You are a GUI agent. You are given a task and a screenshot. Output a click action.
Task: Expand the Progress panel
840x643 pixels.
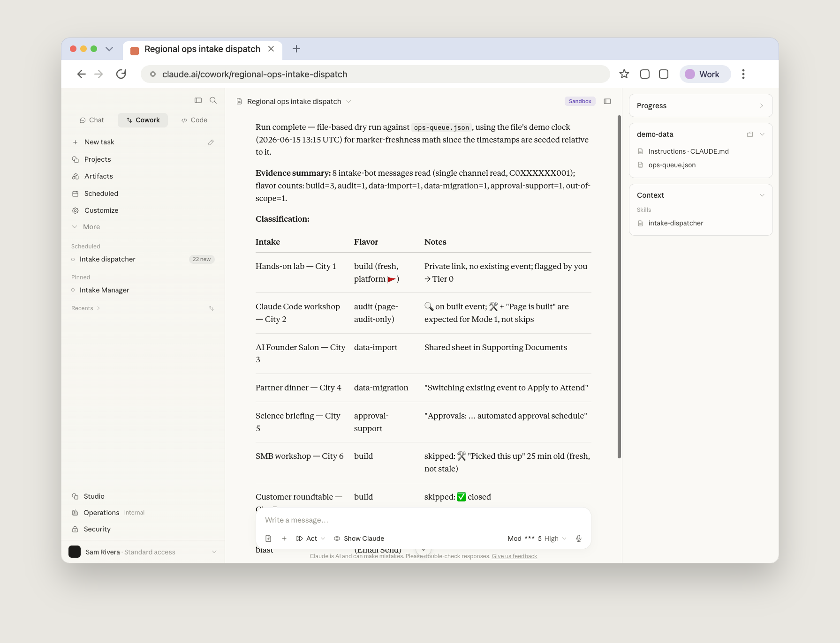click(x=701, y=106)
